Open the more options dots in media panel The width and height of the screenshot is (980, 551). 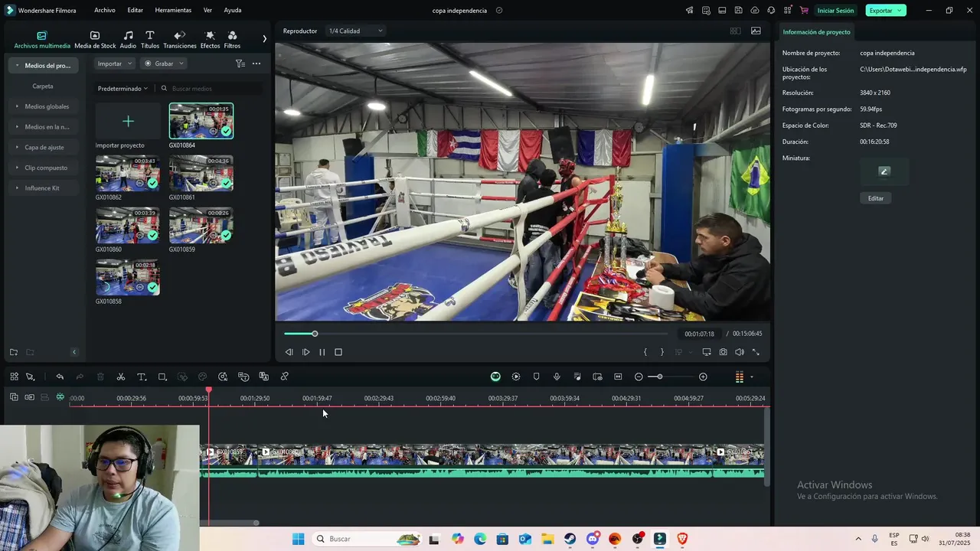(x=256, y=64)
